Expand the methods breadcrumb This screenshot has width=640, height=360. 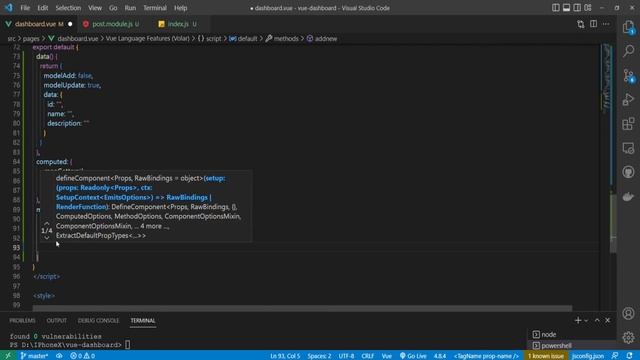tap(286, 39)
